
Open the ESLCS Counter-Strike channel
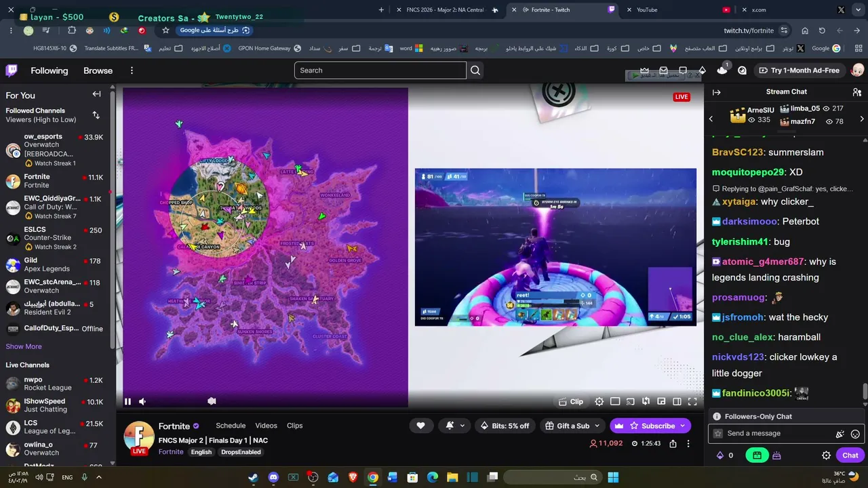pyautogui.click(x=54, y=238)
